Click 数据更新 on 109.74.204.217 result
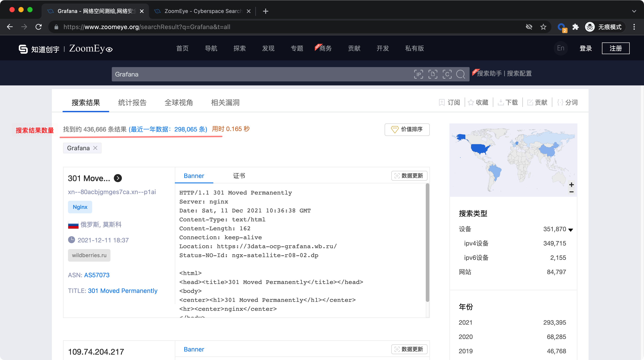644x360 pixels. (409, 349)
